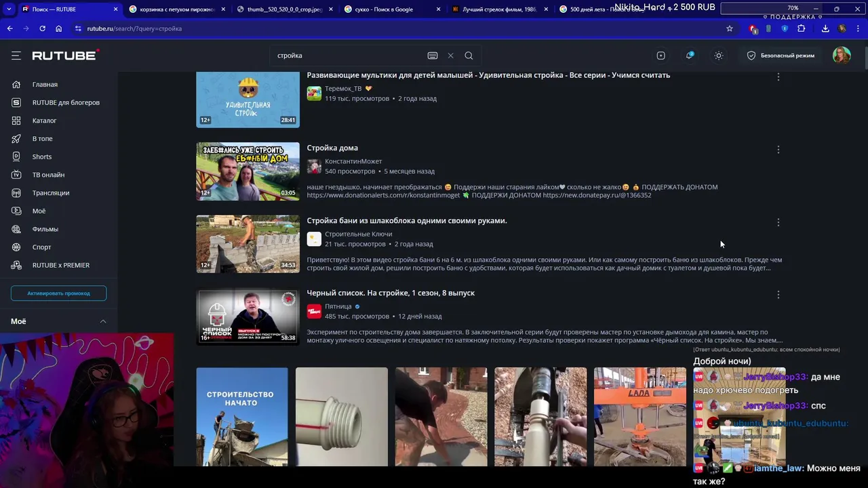
Task: Open threaded pipe short thumbnail
Action: 342,417
